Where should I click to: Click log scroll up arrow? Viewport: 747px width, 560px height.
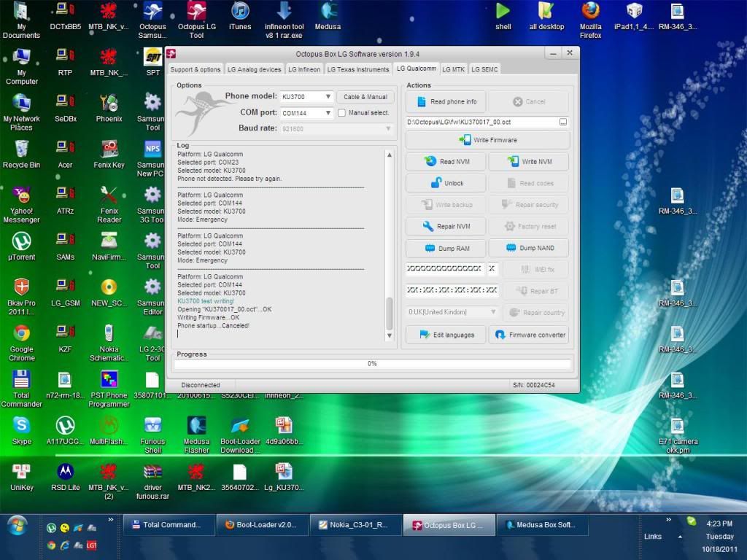click(x=390, y=155)
